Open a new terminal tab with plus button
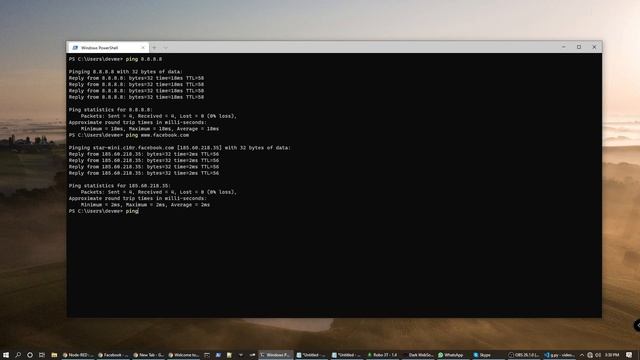 [x=154, y=48]
